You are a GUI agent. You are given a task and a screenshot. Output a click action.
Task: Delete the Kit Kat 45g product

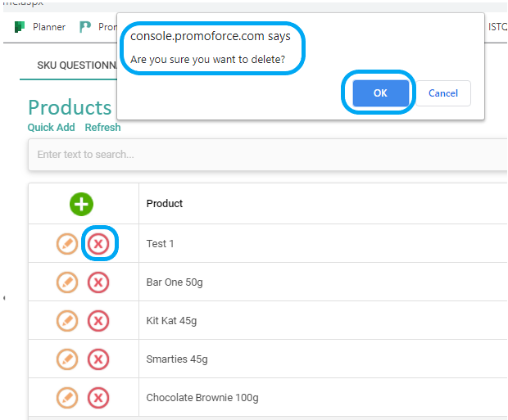pyautogui.click(x=98, y=321)
